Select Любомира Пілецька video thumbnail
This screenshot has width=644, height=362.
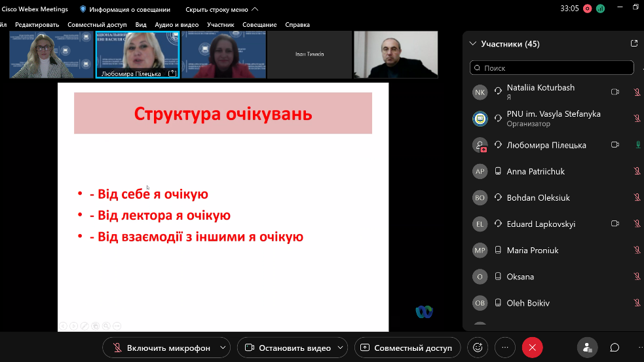point(138,54)
